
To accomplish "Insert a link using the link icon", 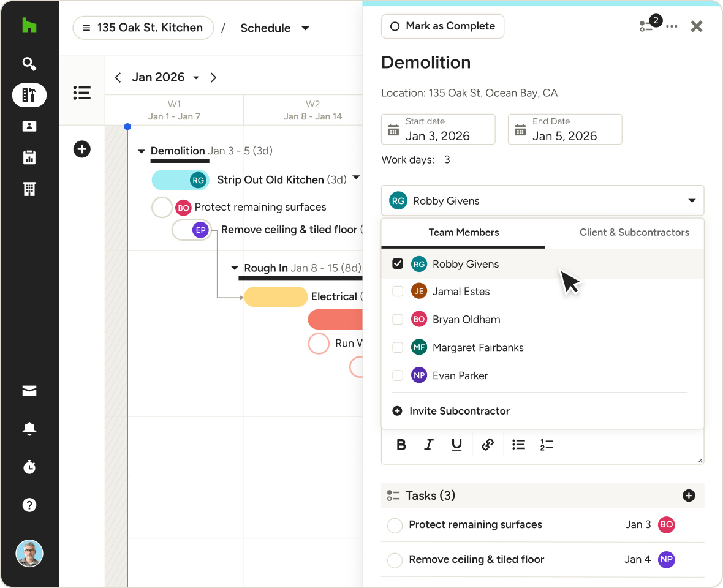I will pyautogui.click(x=488, y=445).
